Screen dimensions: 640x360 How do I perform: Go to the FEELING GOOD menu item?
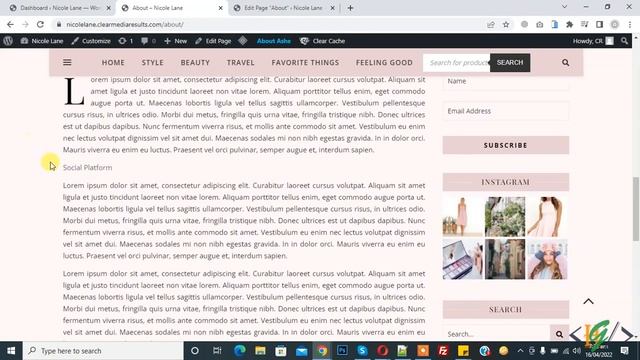(x=384, y=62)
